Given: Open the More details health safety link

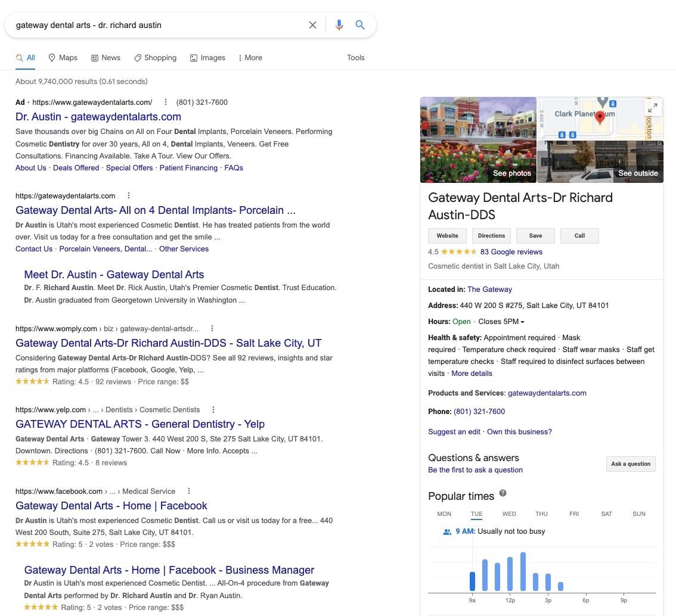Looking at the screenshot, I should pos(472,374).
